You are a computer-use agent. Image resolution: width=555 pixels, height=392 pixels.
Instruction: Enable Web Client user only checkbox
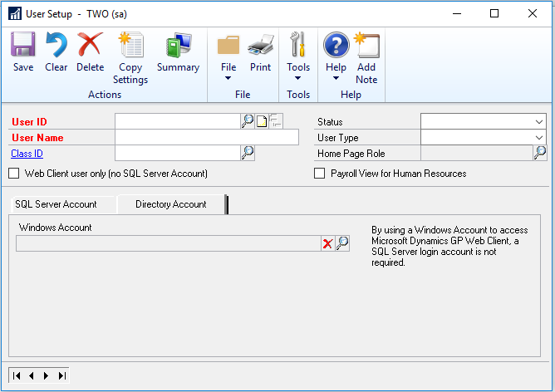click(x=13, y=174)
